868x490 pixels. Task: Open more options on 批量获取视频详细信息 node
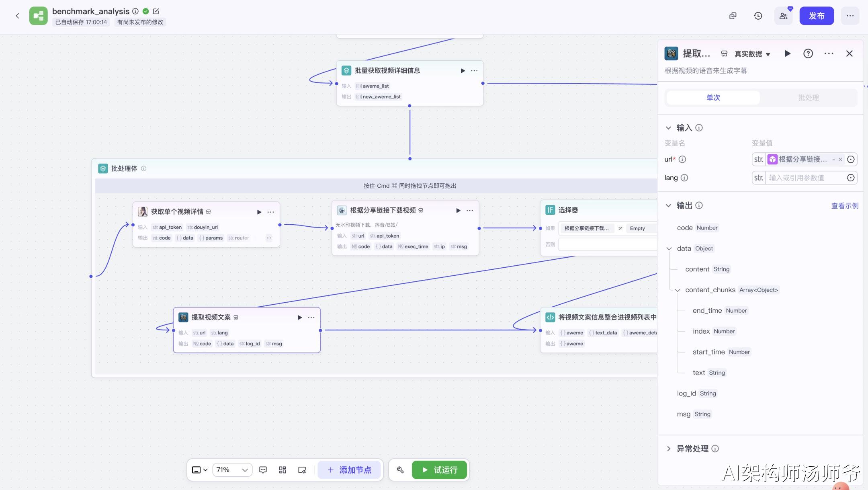(x=475, y=71)
